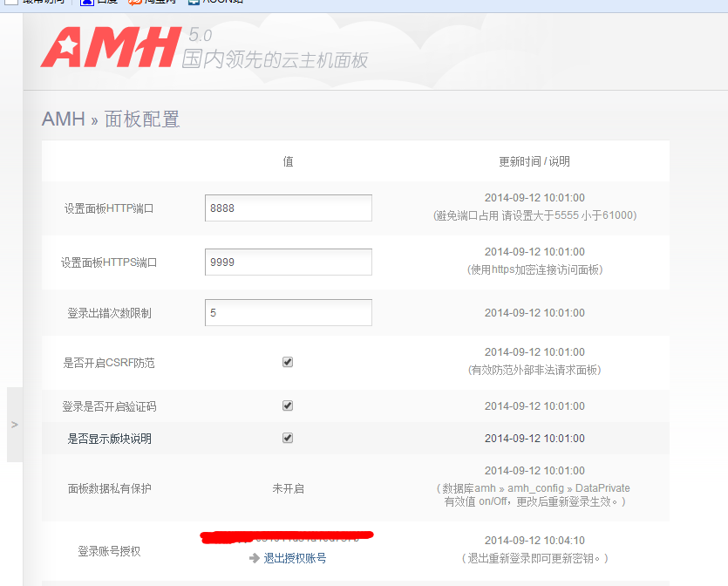Click the arrow icon beside 退出授权账号
Screen dimensions: 728x586
click(255, 558)
